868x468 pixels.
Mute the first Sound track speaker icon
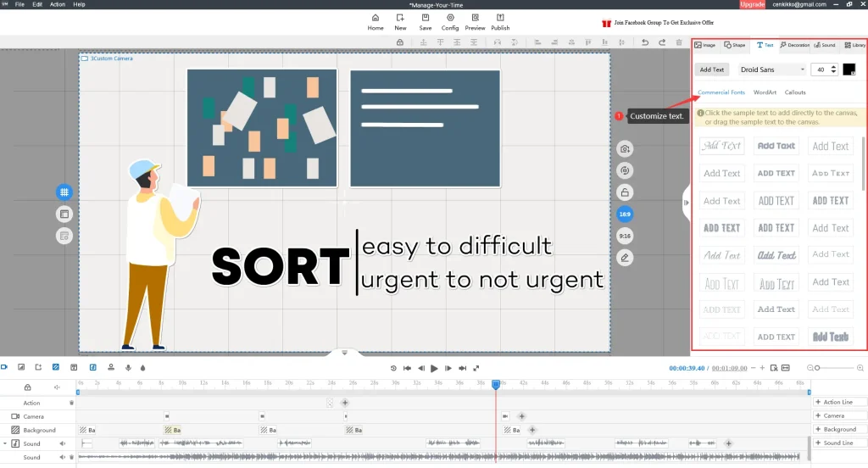(62, 443)
